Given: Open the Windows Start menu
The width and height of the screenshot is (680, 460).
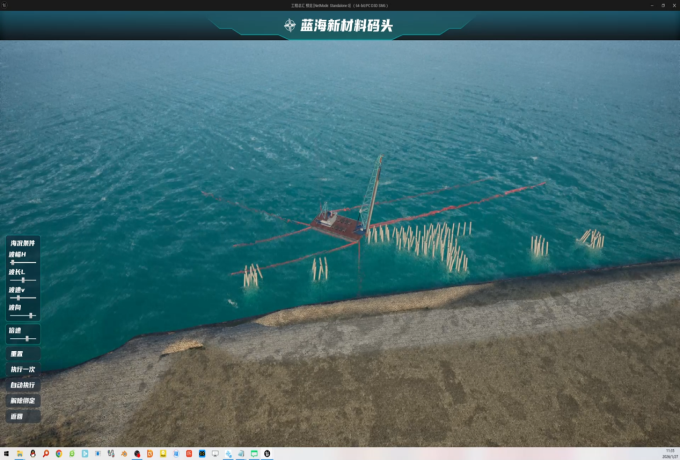Looking at the screenshot, I should point(6,453).
